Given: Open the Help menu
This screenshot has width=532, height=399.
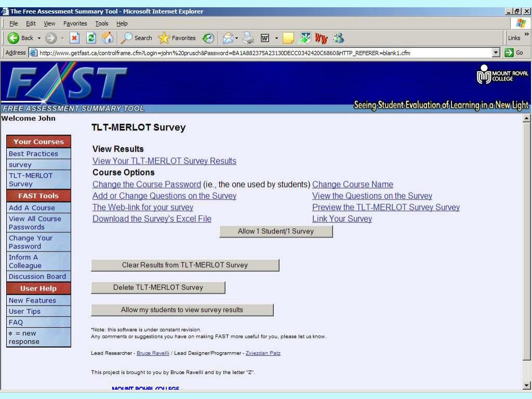Looking at the screenshot, I should click(x=122, y=23).
